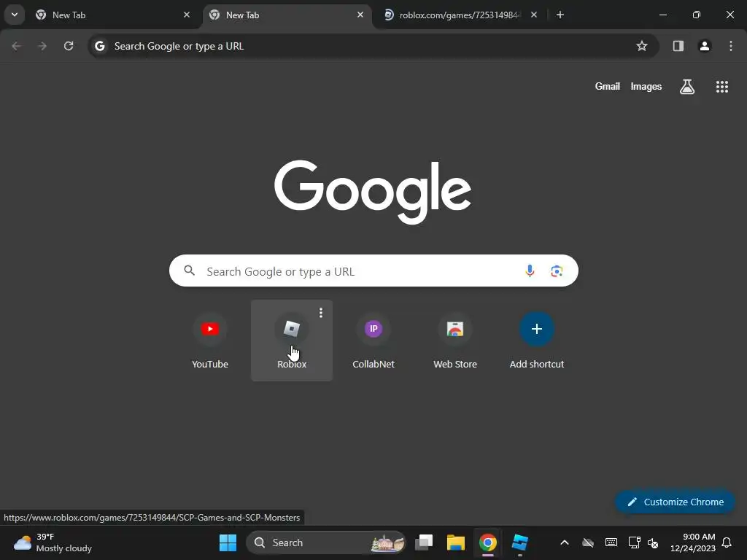Restore down the Chrome window
The width and height of the screenshot is (747, 560).
[x=697, y=15]
